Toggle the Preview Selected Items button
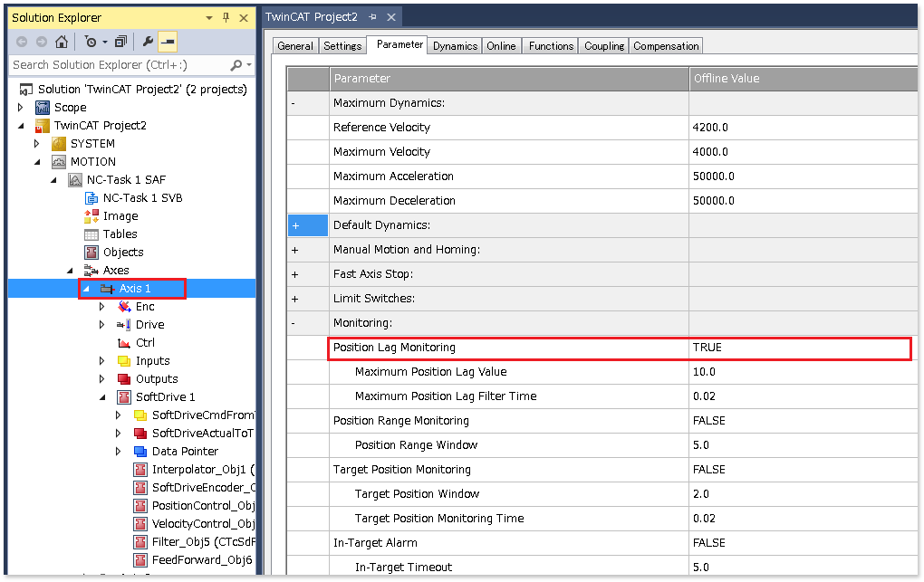This screenshot has width=924, height=582. [x=168, y=42]
